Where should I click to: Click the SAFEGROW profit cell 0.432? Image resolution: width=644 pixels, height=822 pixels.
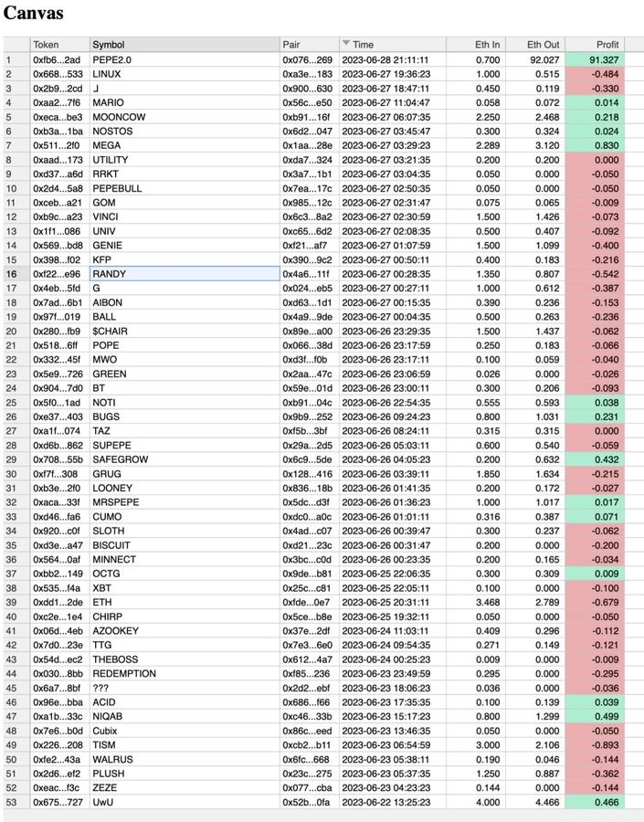click(x=594, y=459)
